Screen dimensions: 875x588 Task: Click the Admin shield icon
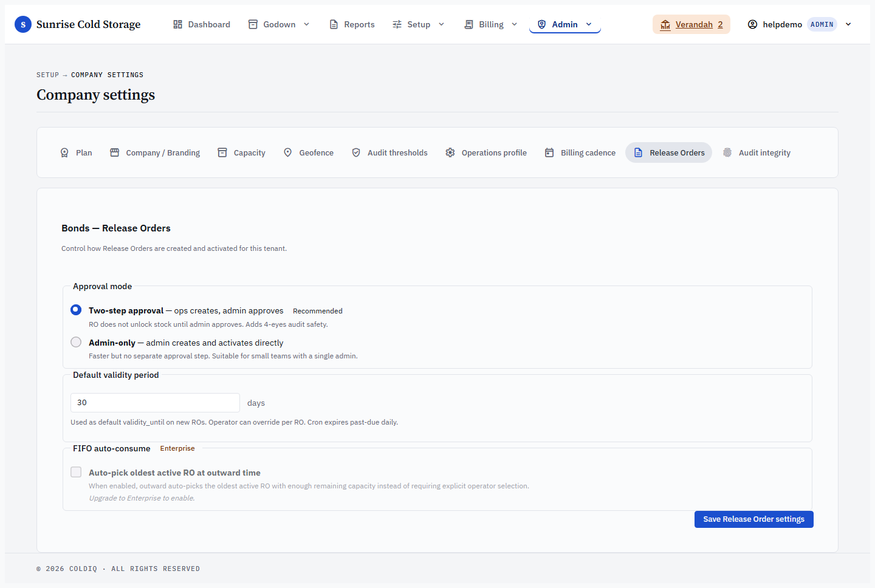click(x=541, y=24)
